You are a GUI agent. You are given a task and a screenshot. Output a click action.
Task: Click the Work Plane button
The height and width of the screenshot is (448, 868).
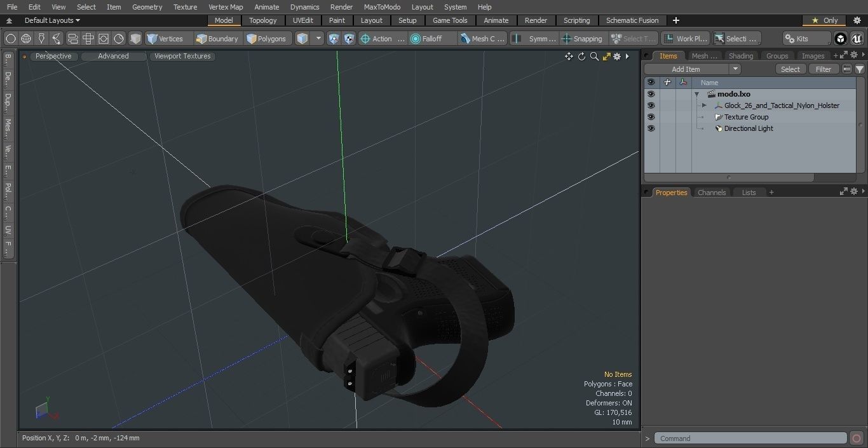[x=685, y=39]
